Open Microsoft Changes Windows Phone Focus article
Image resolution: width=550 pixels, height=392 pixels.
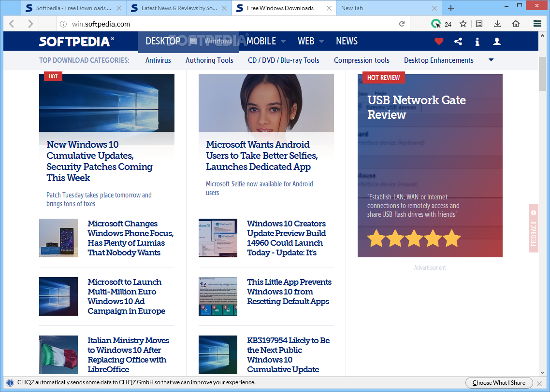tap(130, 238)
